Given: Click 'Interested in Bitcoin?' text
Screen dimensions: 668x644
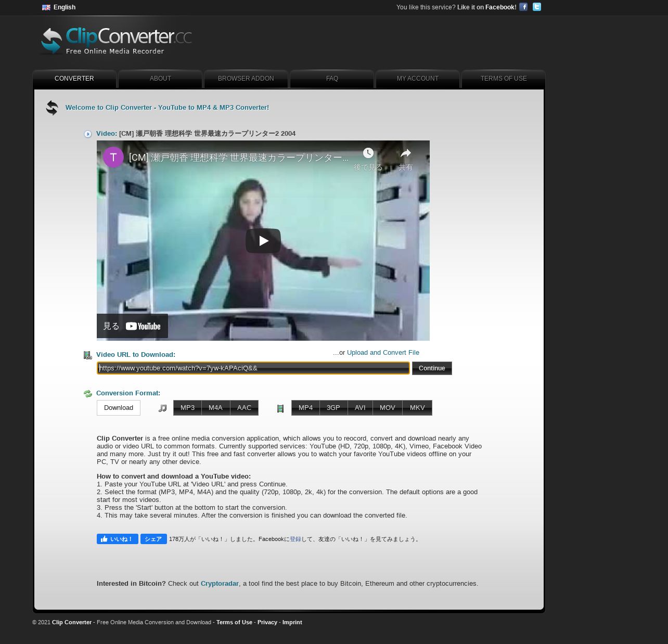Looking at the screenshot, I should point(131,584).
